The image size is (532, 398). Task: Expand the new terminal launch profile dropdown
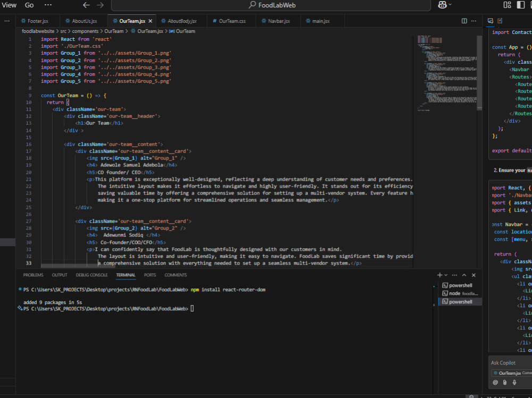[x=446, y=275]
